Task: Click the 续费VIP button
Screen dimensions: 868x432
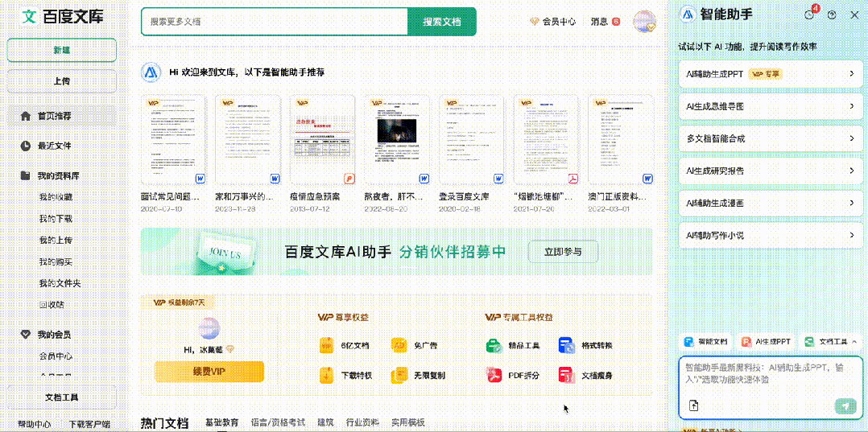Action: 209,372
